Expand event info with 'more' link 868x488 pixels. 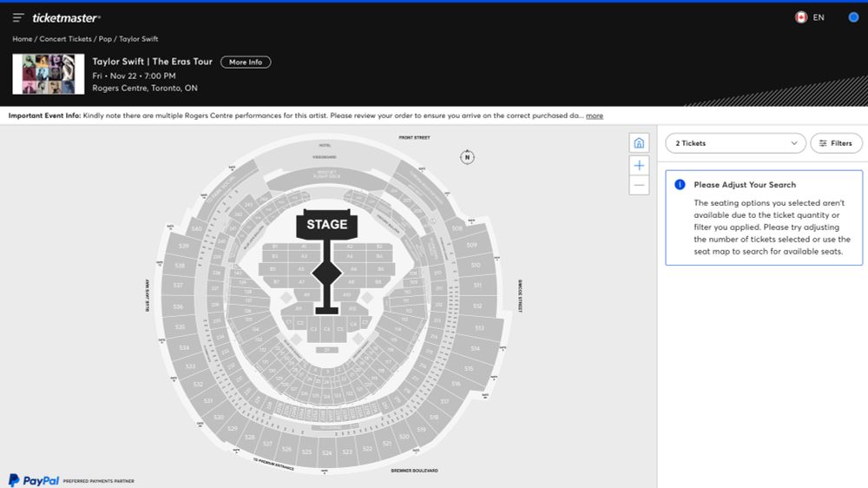point(595,115)
